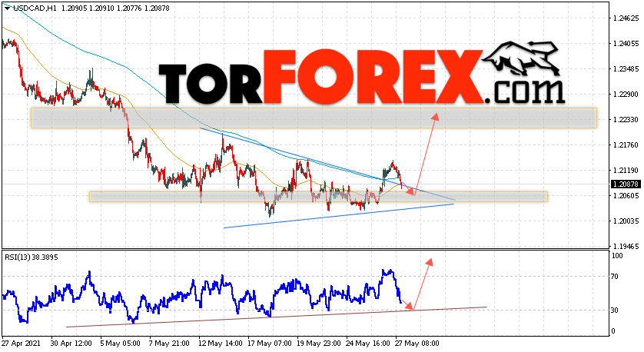
Task: Click price scale value 1.21760
Action: 626,145
